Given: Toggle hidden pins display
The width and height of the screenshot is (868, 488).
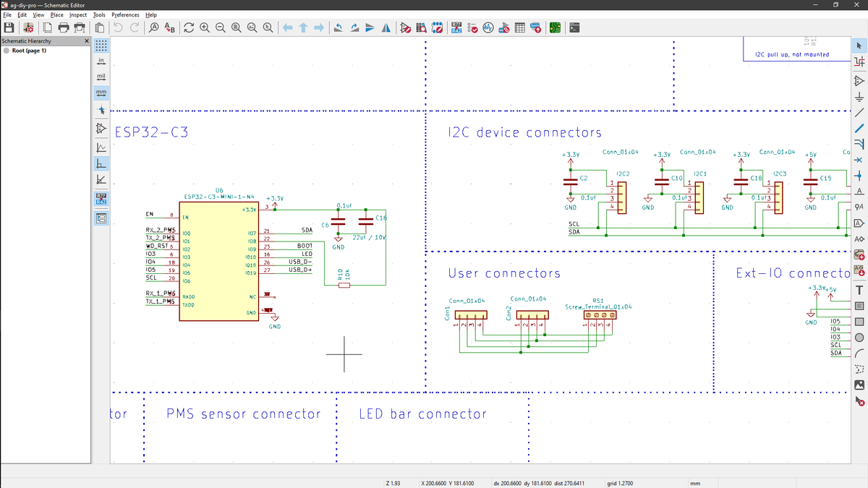Looking at the screenshot, I should (x=101, y=129).
